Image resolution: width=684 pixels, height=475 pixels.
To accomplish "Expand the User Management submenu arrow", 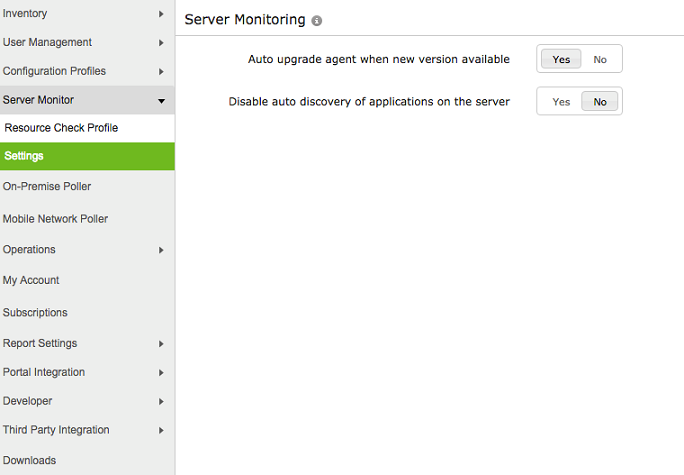I will (161, 43).
